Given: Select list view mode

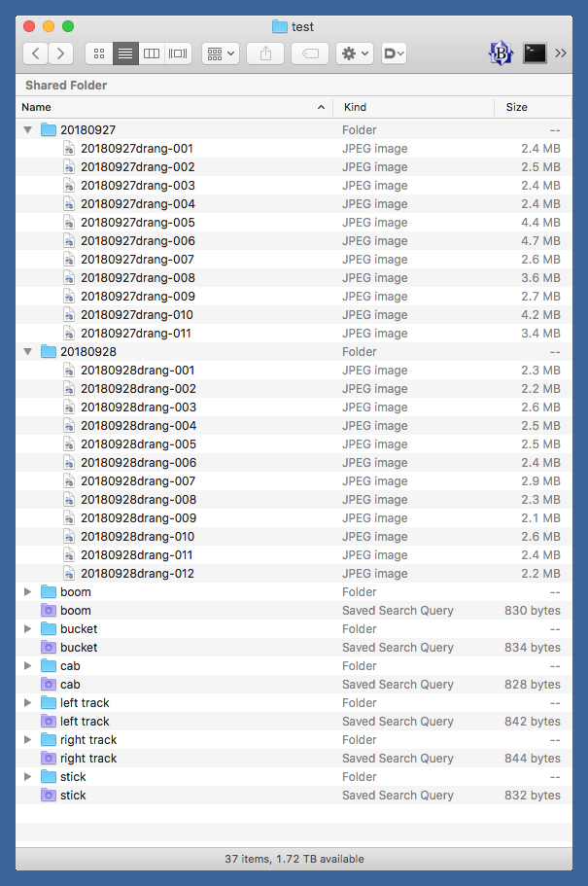Looking at the screenshot, I should (125, 54).
